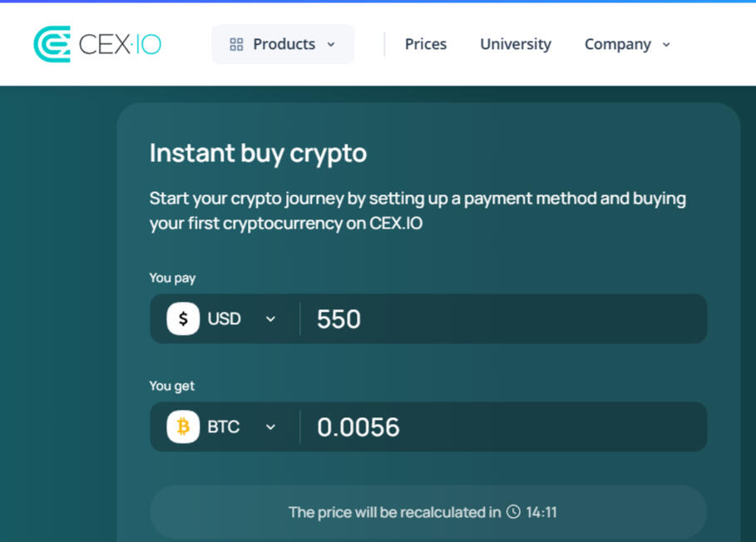The image size is (756, 542).
Task: Click the clock icon beside recalculation timer
Action: [x=515, y=512]
